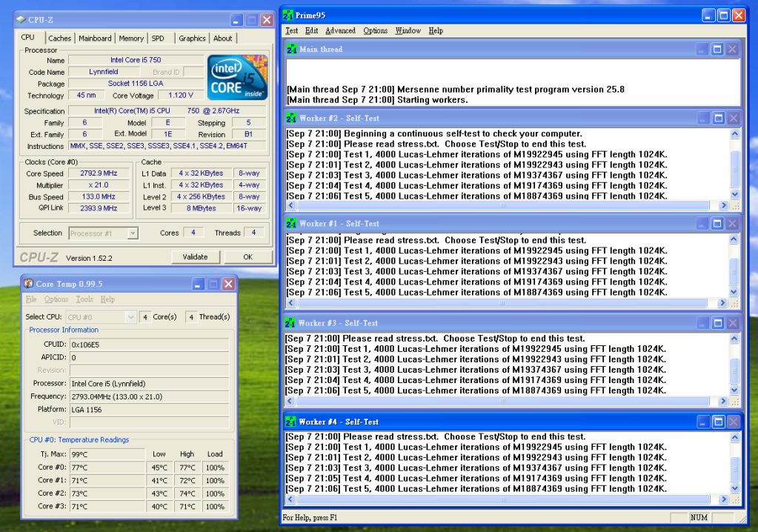Open the Edit menu in Prime95

coord(312,30)
